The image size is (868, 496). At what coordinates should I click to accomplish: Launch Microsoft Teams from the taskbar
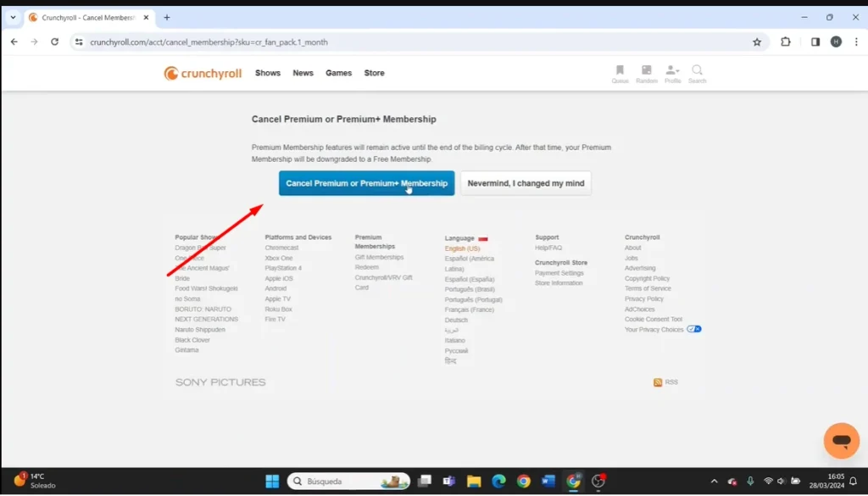pyautogui.click(x=449, y=481)
